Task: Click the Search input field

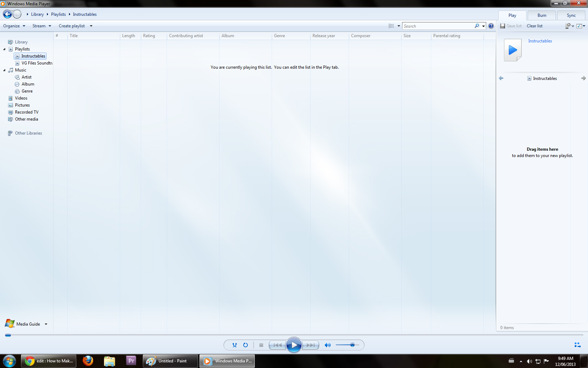Action: click(437, 26)
